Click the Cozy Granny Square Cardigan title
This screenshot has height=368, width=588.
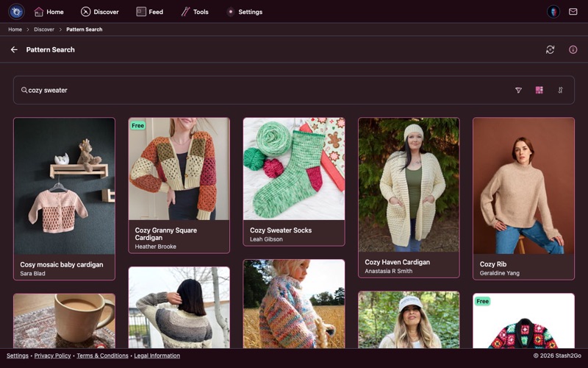(x=166, y=234)
